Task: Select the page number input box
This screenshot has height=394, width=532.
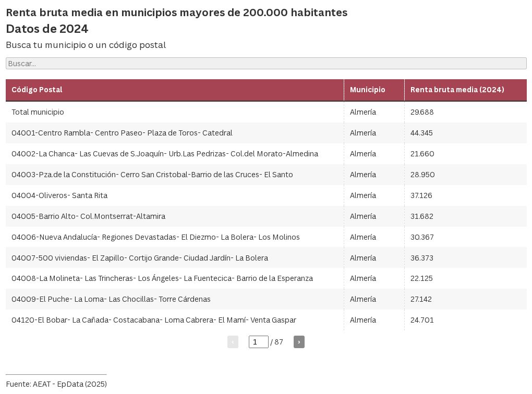Action: [259, 342]
